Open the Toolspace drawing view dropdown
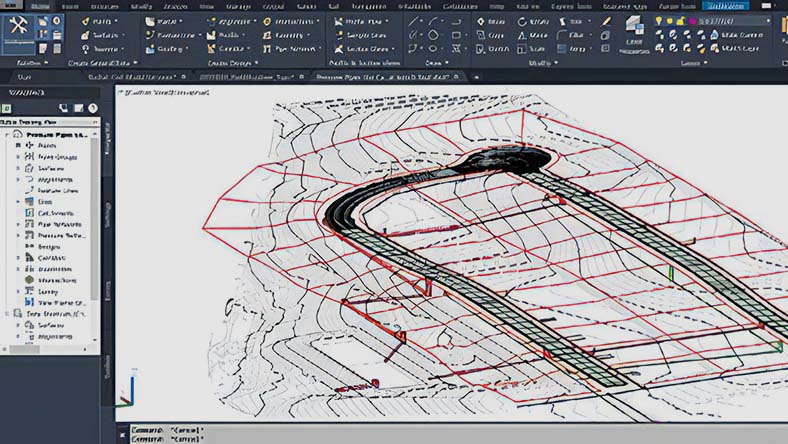 click(49, 122)
